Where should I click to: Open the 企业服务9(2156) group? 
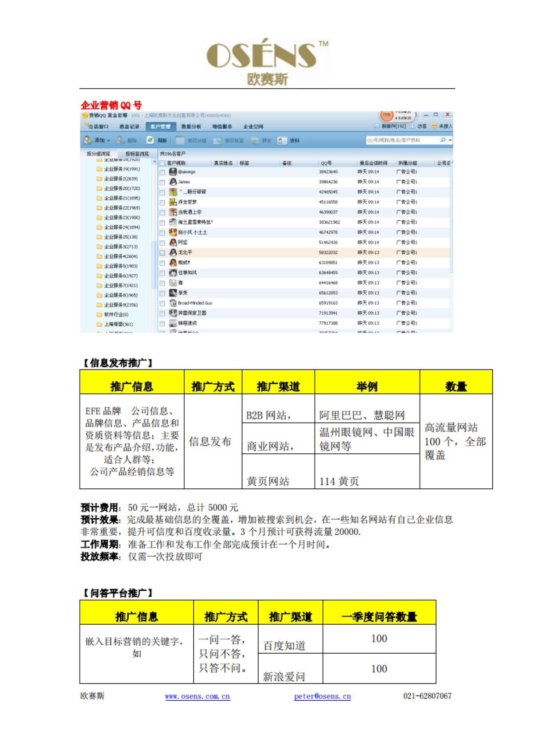121,305
